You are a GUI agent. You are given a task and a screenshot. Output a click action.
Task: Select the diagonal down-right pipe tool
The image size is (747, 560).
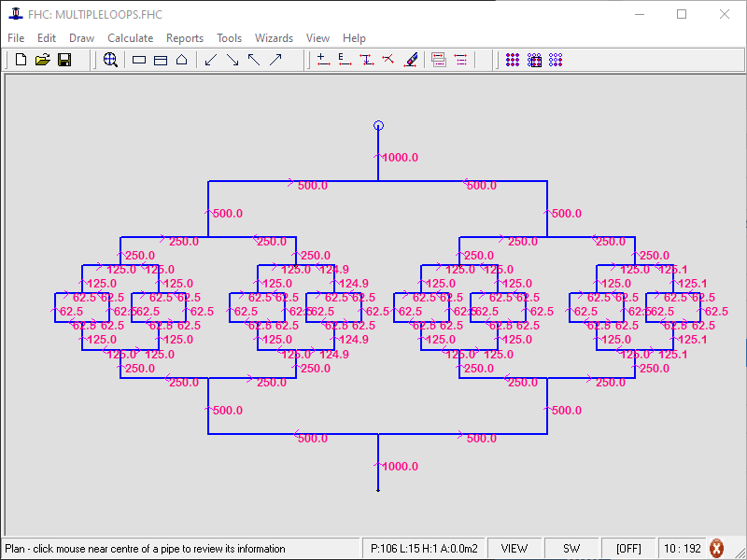pos(232,59)
